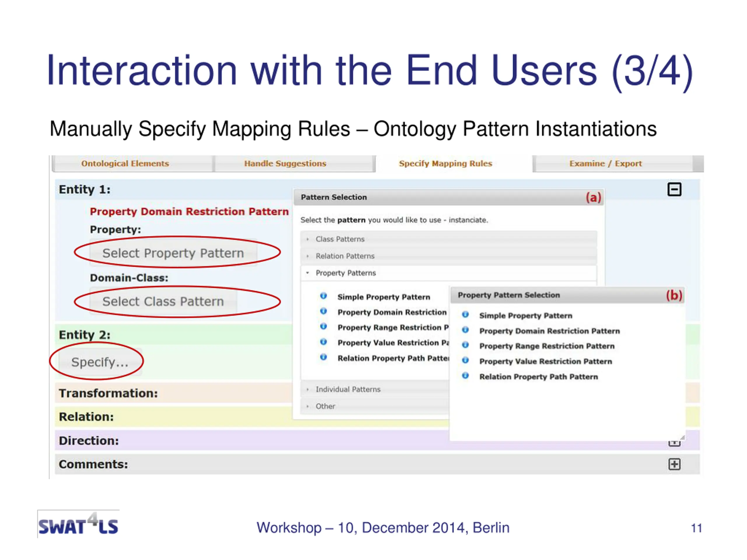The image size is (747, 560).
Task: Click the Property Pattern Selection dialog title bar
Action: [x=567, y=295]
